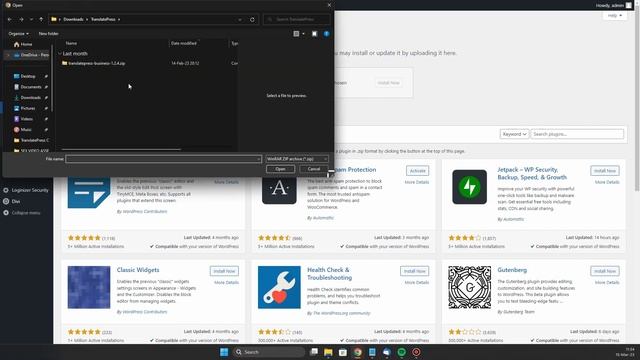Image resolution: width=640 pixels, height=360 pixels.
Task: Open File Explorer from the taskbar
Action: [328, 352]
